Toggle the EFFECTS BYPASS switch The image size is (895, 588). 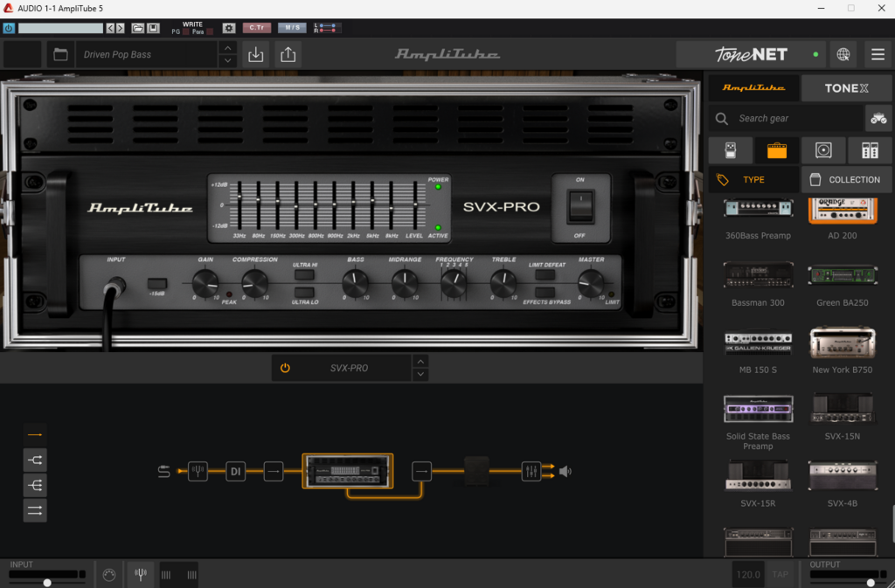[545, 293]
